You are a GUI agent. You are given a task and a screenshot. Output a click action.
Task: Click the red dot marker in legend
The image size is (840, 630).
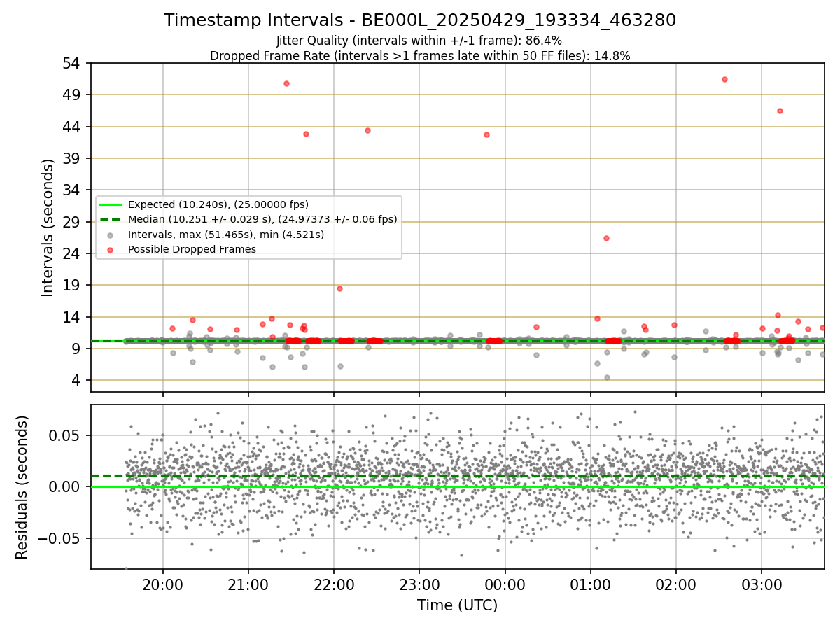111,249
